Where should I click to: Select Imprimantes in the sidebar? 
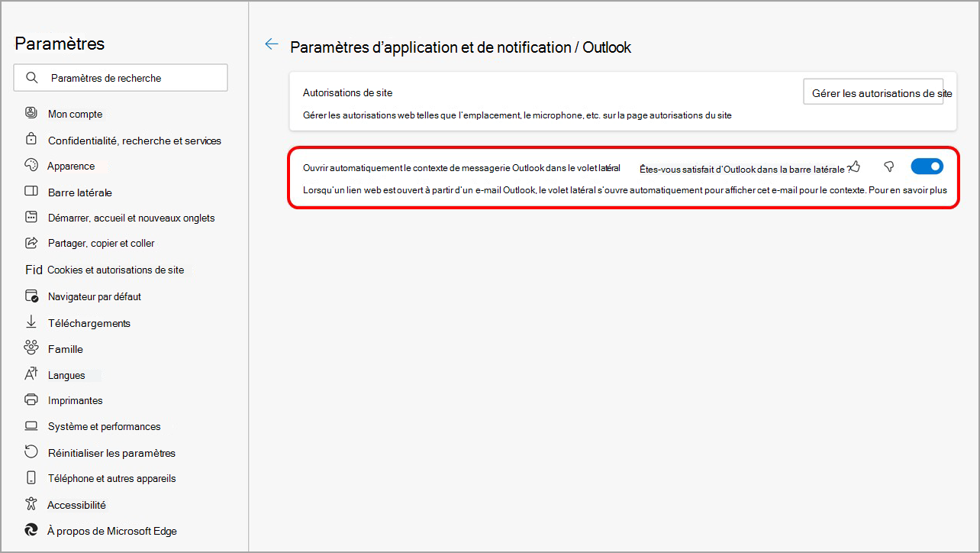(x=75, y=400)
